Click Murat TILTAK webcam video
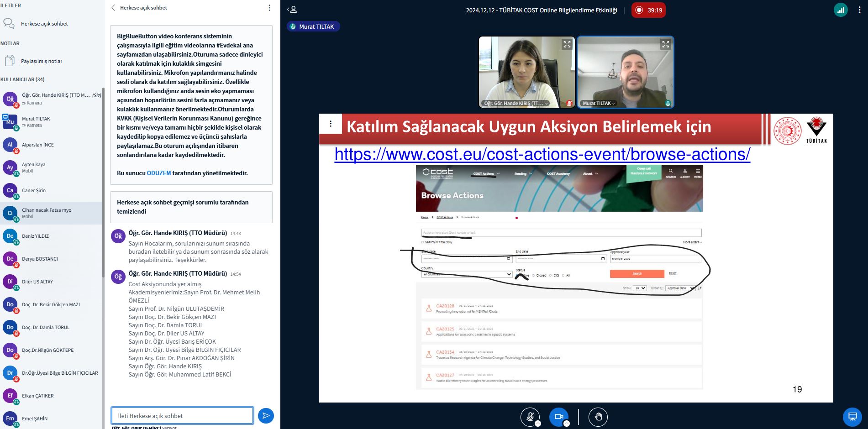The width and height of the screenshot is (868, 429). pos(625,72)
